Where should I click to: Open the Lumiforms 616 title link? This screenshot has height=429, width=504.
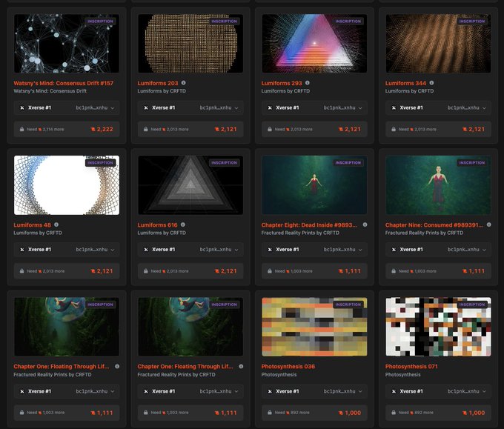157,225
